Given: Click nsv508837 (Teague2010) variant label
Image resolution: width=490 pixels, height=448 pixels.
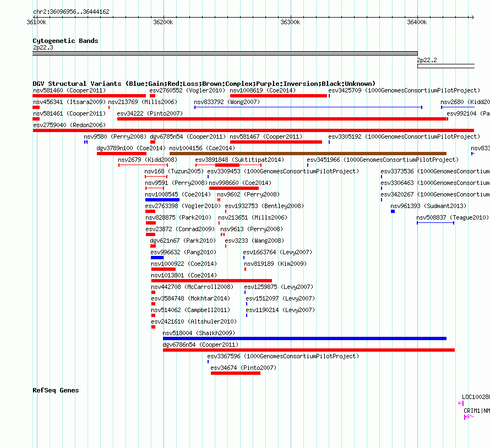Looking at the screenshot, I should tap(453, 217).
